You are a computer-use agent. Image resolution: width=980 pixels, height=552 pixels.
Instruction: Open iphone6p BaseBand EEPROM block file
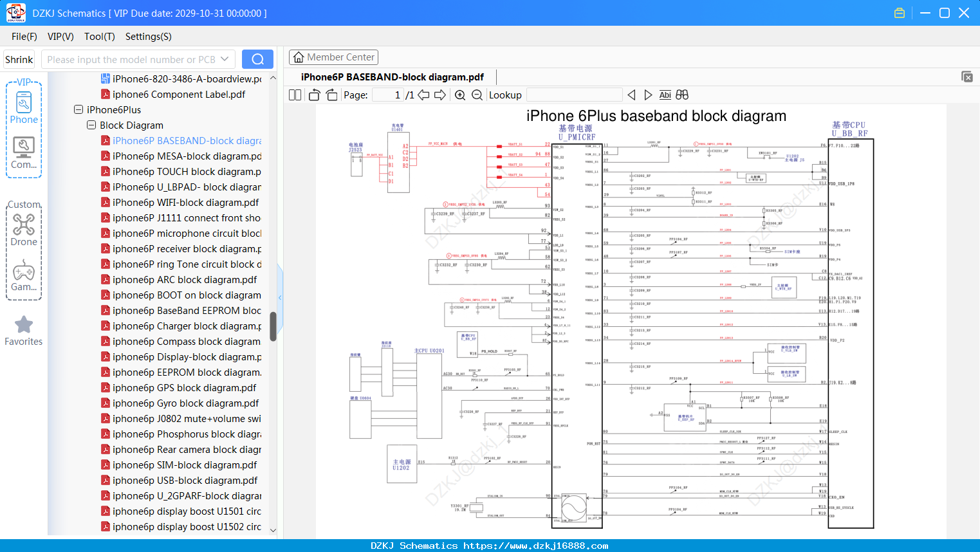(x=187, y=310)
